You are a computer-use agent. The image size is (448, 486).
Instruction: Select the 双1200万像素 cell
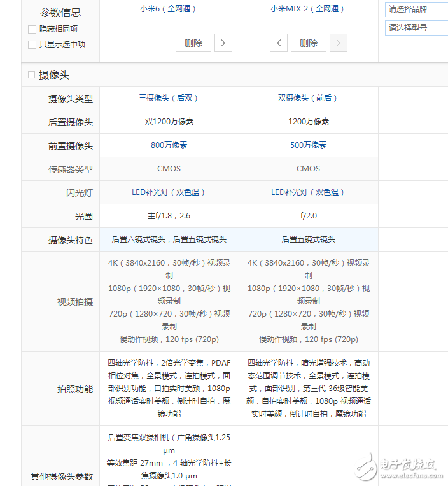[x=169, y=122]
